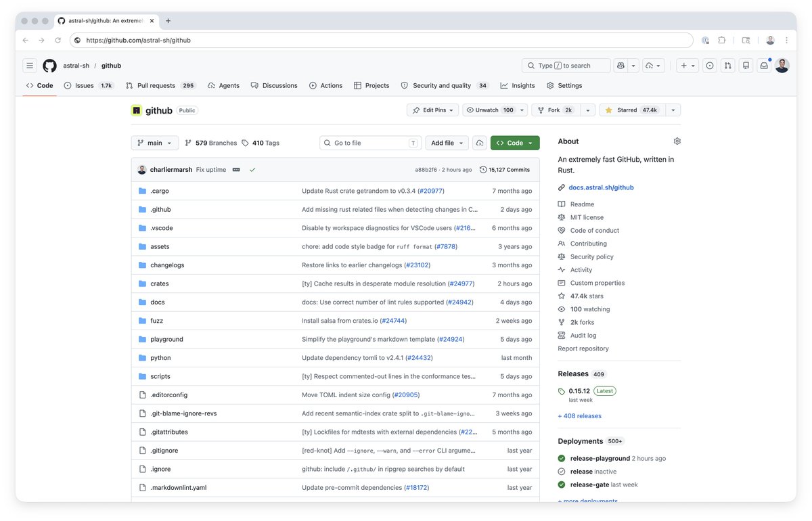Click the browser back arrow
812x521 pixels.
[x=25, y=41]
